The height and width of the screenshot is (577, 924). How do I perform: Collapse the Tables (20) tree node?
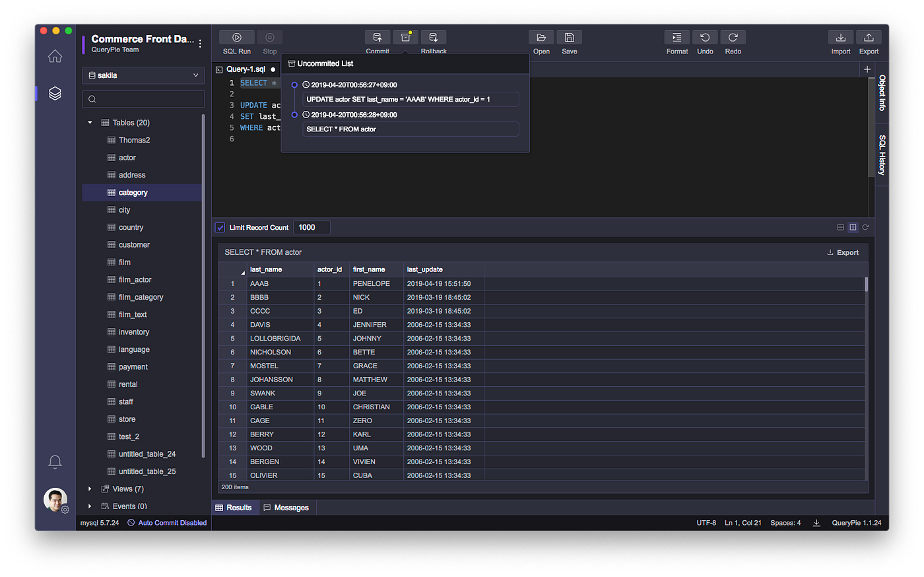pyautogui.click(x=90, y=123)
